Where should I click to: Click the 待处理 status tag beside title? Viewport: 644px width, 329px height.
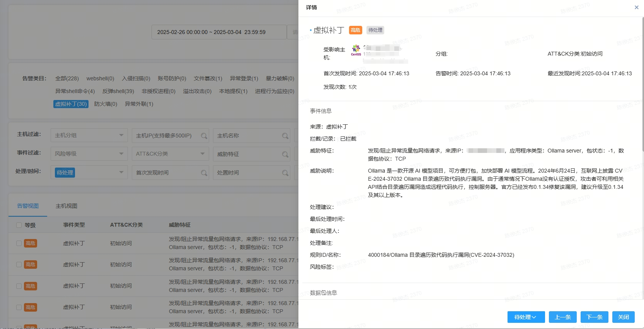375,30
